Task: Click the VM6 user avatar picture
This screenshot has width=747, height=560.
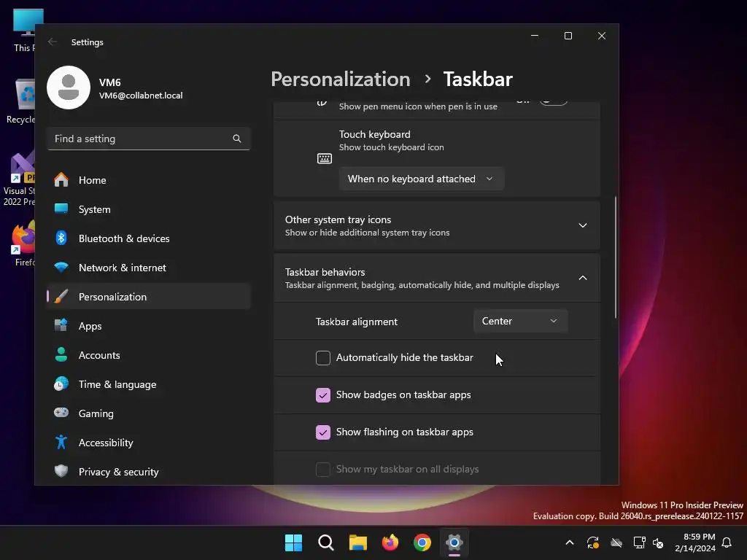Action: (69, 87)
